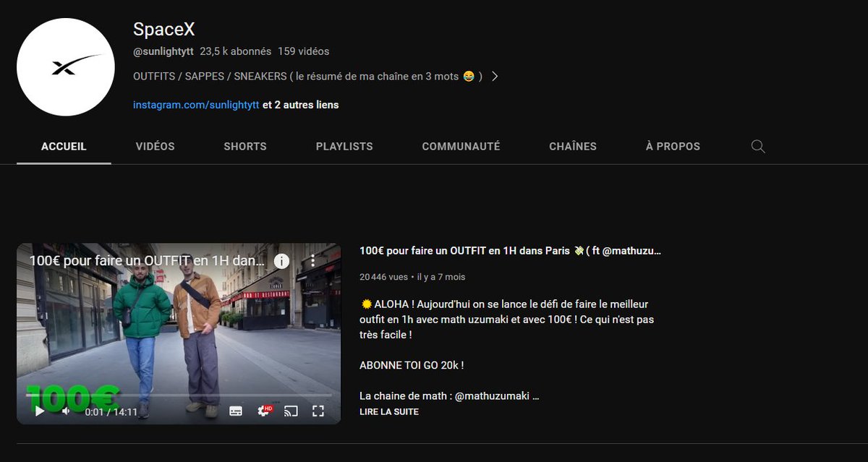Click the SpaceX channel name
868x462 pixels.
pos(164,29)
